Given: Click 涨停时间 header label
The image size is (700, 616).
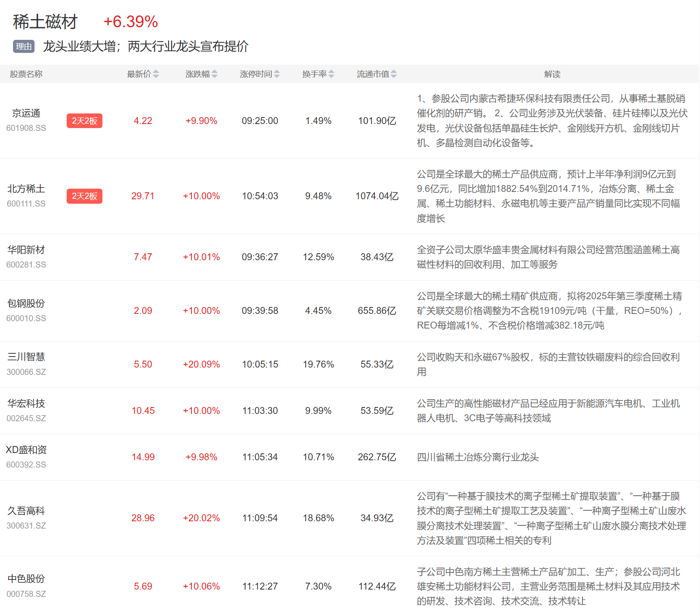Looking at the screenshot, I should (256, 74).
